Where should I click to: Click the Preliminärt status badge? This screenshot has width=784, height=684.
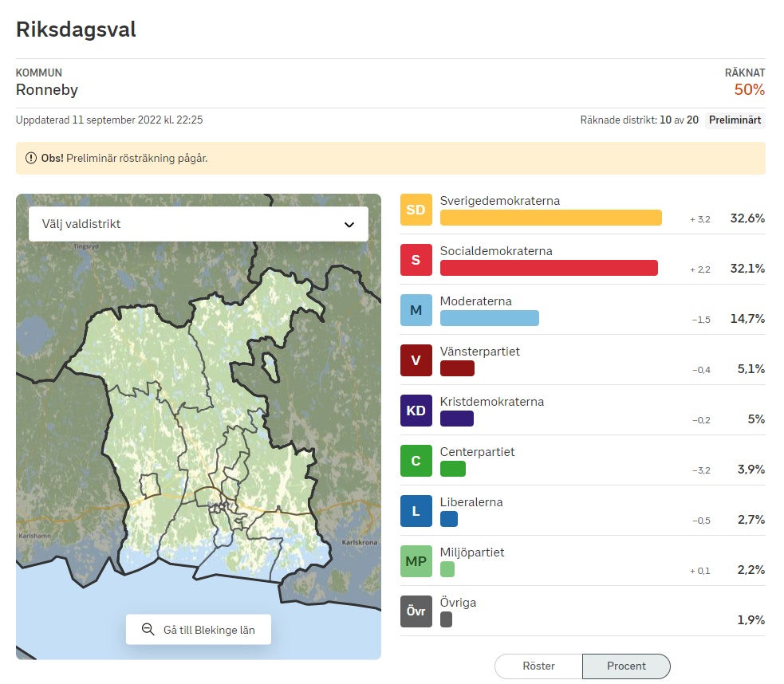click(x=735, y=120)
